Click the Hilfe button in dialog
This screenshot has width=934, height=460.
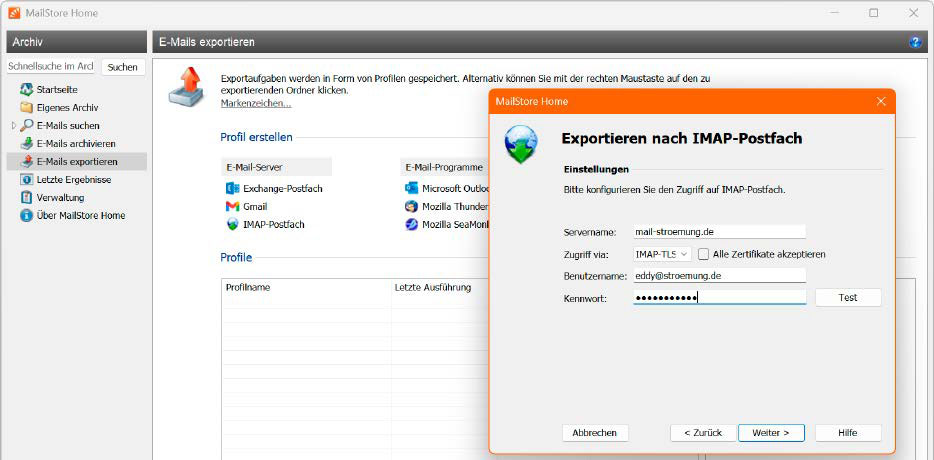[848, 433]
